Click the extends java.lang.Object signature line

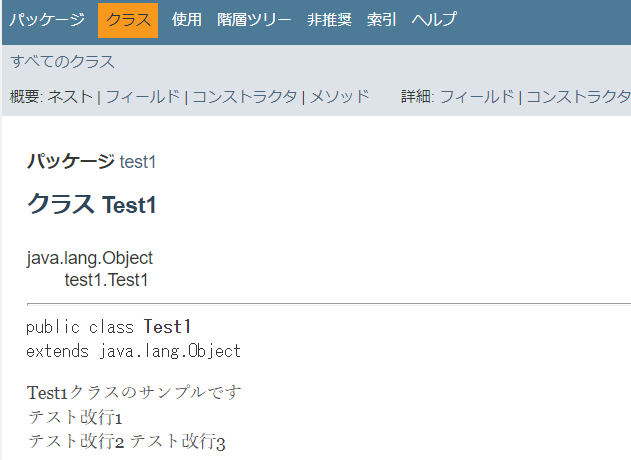tap(133, 351)
